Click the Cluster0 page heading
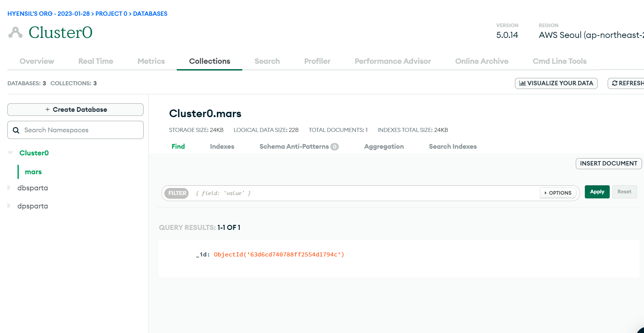Screen dimensions: 644x333 point(61,33)
